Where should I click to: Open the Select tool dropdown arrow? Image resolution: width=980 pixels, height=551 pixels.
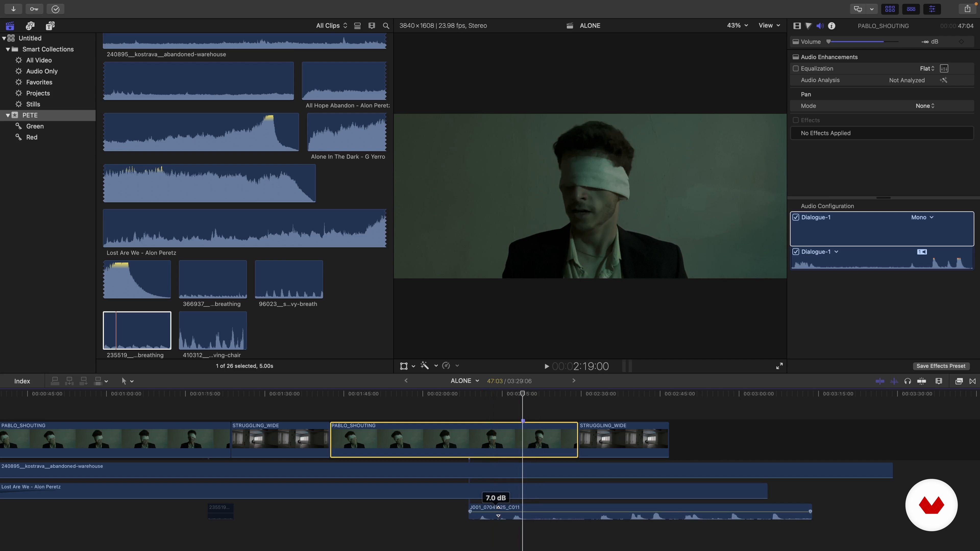(132, 381)
